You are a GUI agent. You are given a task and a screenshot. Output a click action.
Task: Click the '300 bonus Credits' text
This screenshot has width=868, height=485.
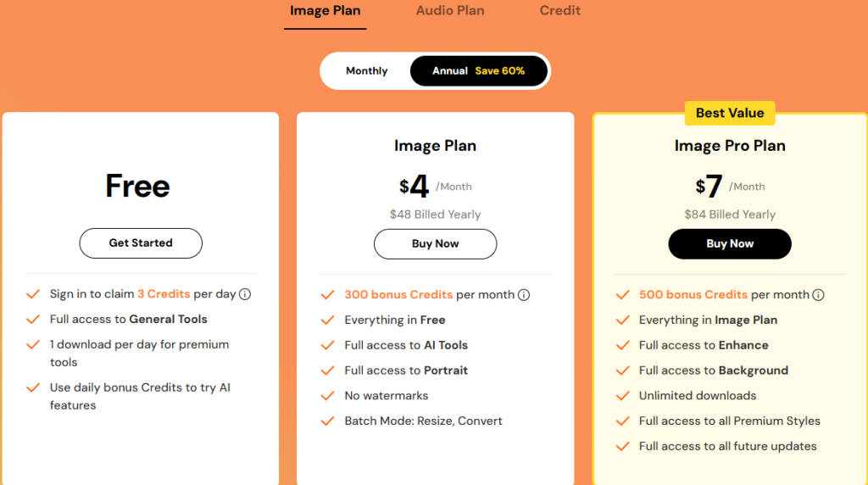(398, 294)
